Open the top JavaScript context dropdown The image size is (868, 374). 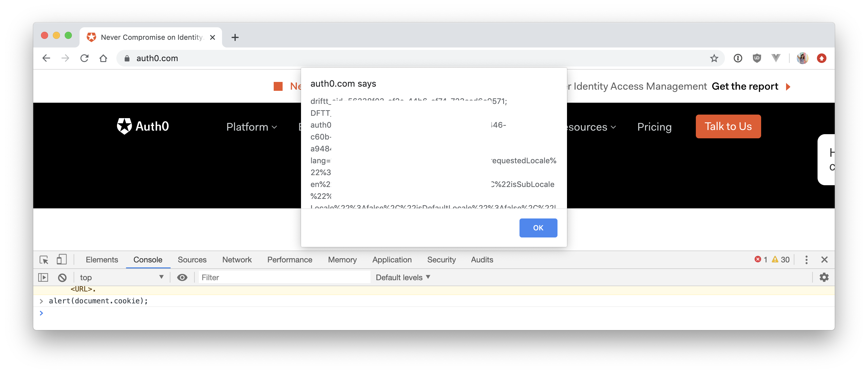(121, 277)
